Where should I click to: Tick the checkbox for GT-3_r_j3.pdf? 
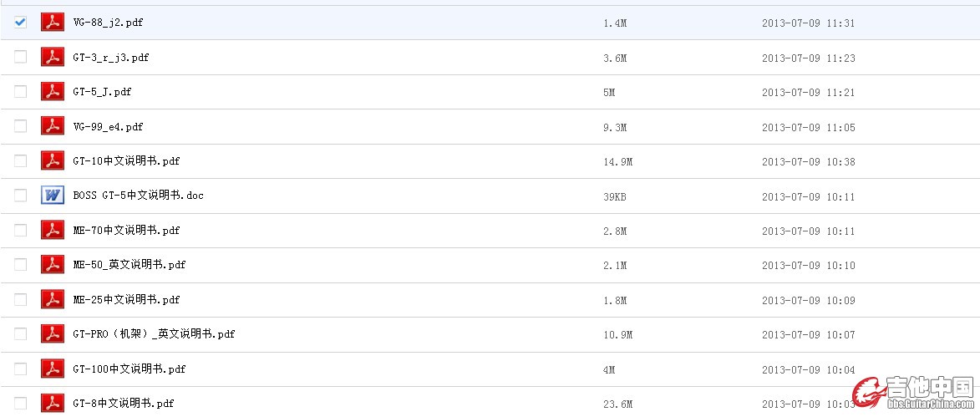click(20, 57)
